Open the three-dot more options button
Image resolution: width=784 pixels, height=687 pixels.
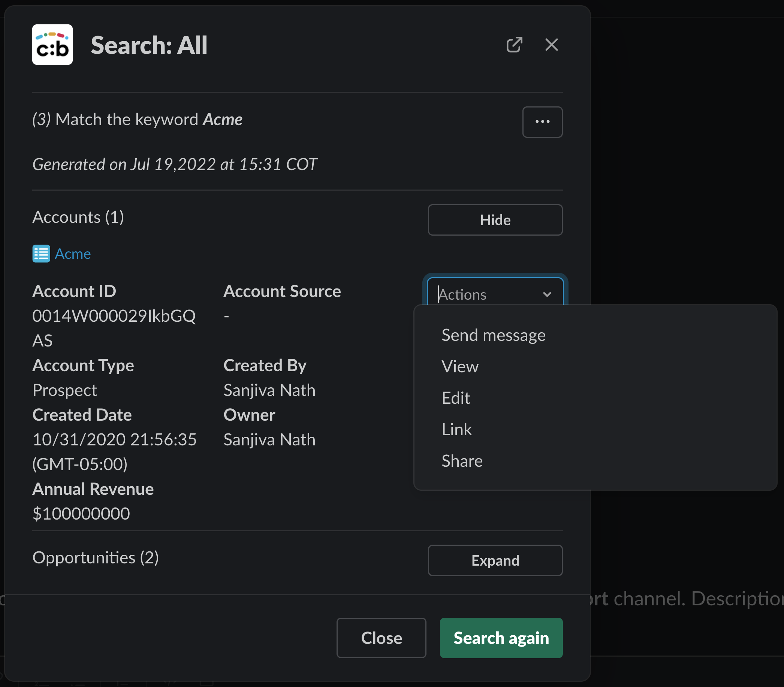click(x=542, y=121)
